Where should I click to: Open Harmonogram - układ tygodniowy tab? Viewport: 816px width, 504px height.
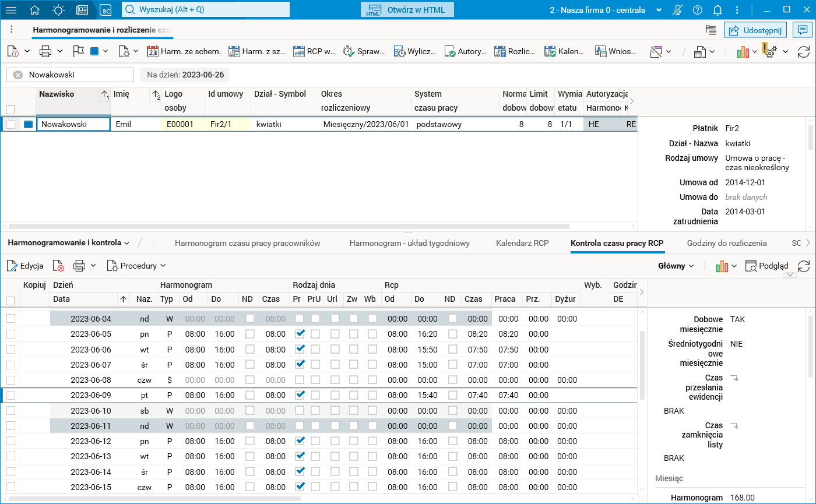pos(409,243)
